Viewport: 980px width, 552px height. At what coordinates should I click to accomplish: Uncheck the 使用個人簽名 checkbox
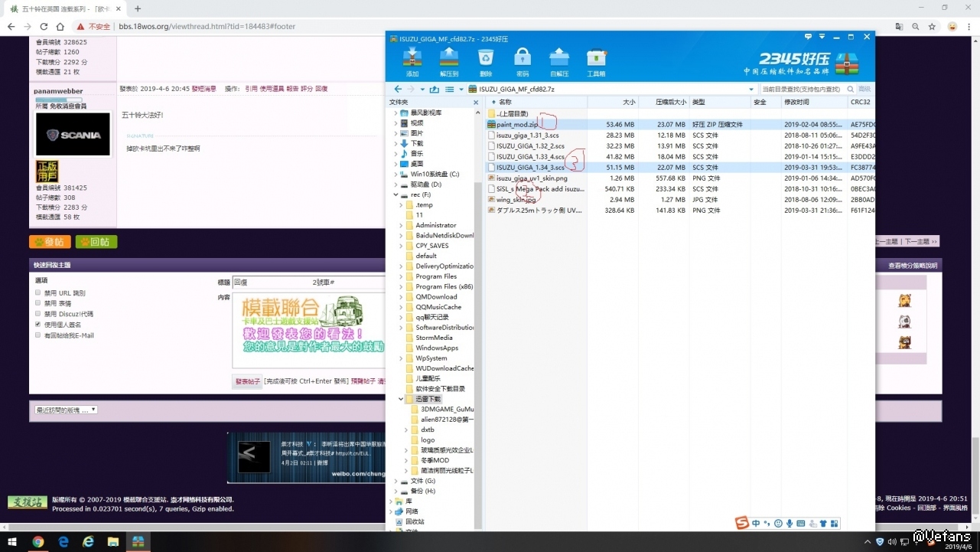coord(38,325)
